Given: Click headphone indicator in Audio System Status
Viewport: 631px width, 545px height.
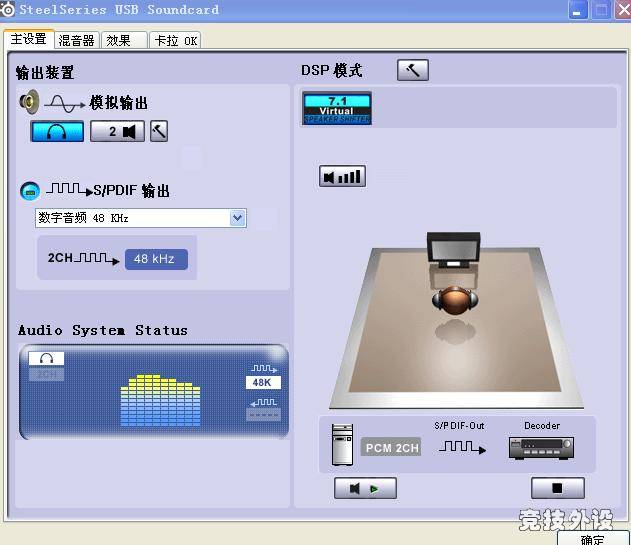Looking at the screenshot, I should 46,358.
